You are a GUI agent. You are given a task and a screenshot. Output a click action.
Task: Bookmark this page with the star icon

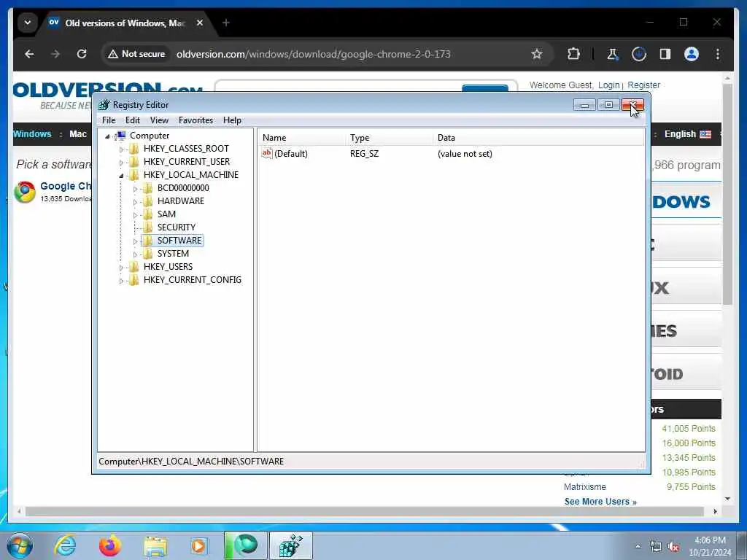(537, 54)
